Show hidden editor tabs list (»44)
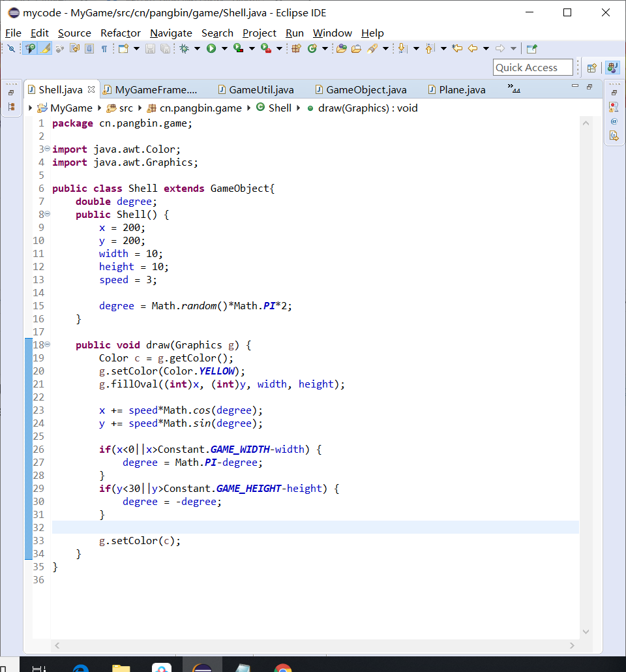 514,89
